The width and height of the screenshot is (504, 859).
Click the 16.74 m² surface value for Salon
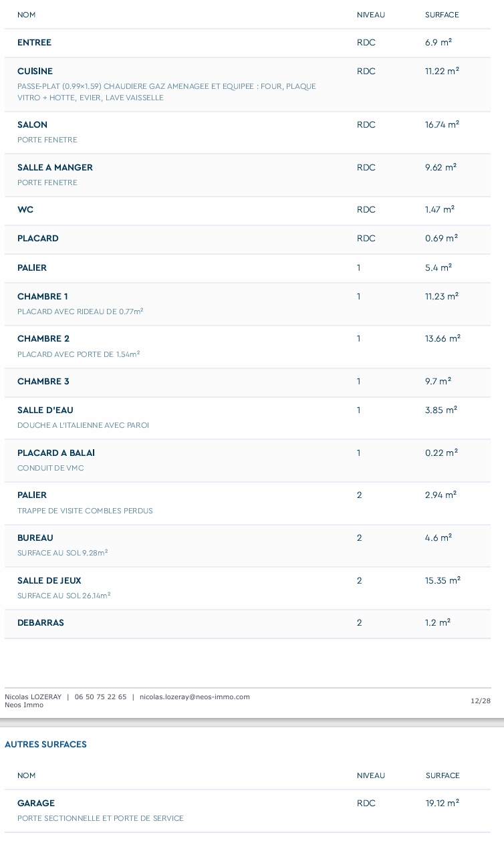(442, 125)
